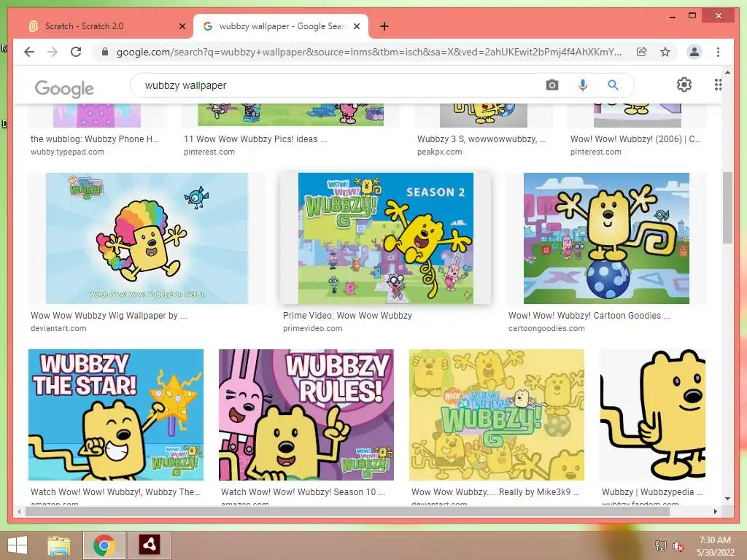Click the horizontal scrollbar right arrow

click(715, 511)
